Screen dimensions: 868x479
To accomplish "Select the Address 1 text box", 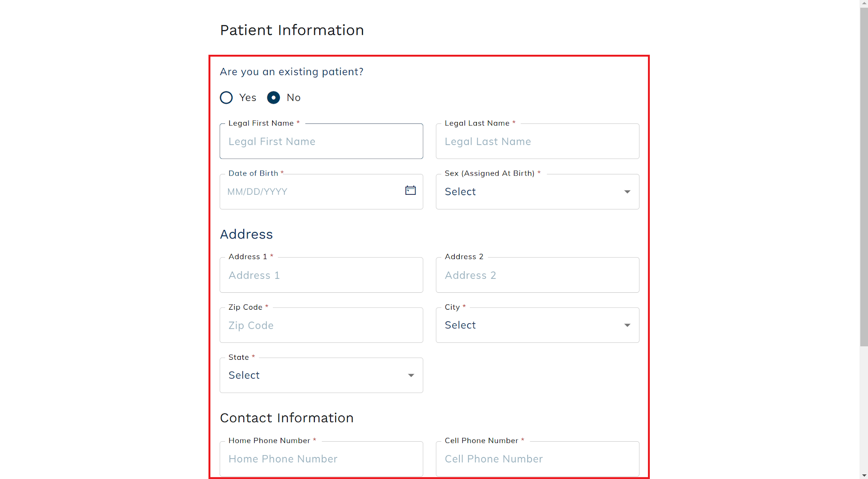I will pyautogui.click(x=321, y=275).
